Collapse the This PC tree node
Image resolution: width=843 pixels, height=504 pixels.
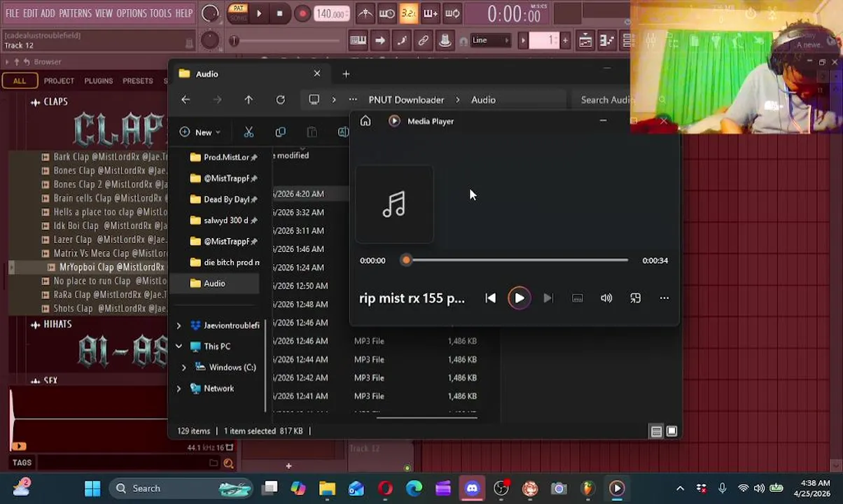point(179,346)
